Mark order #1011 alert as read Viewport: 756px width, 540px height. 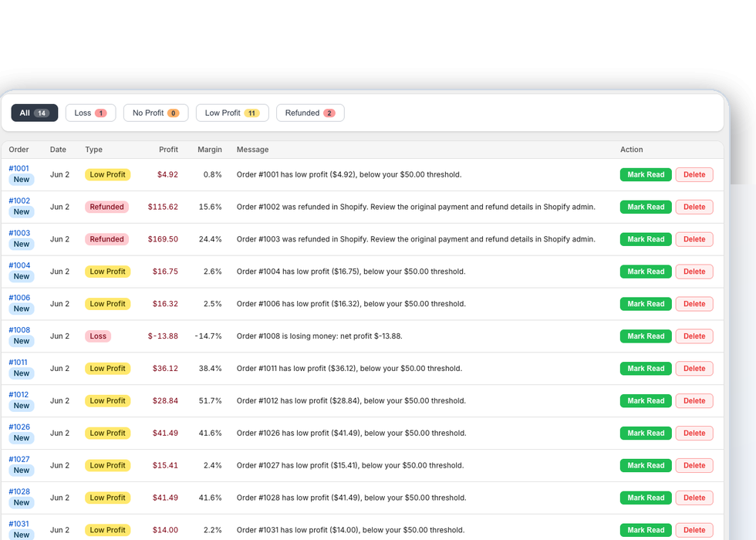pos(646,369)
